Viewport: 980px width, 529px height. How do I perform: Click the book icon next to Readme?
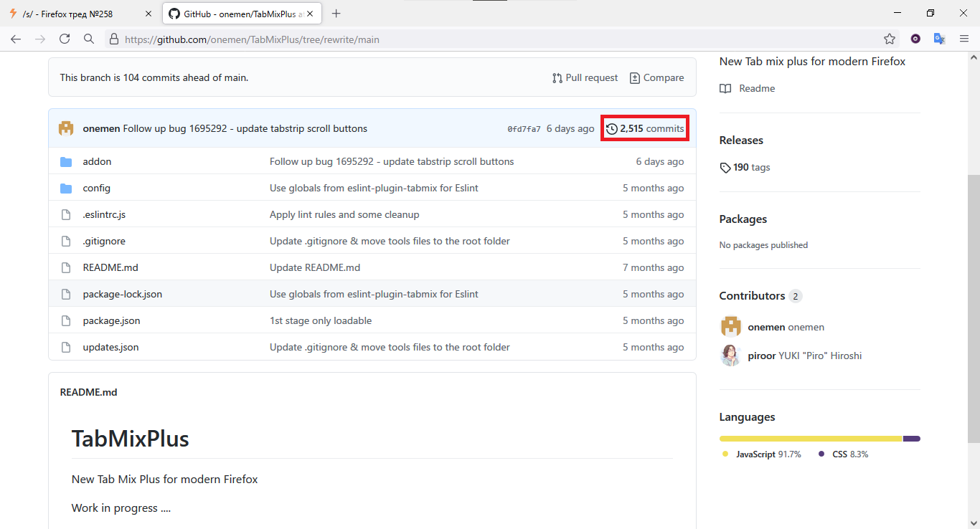click(725, 88)
